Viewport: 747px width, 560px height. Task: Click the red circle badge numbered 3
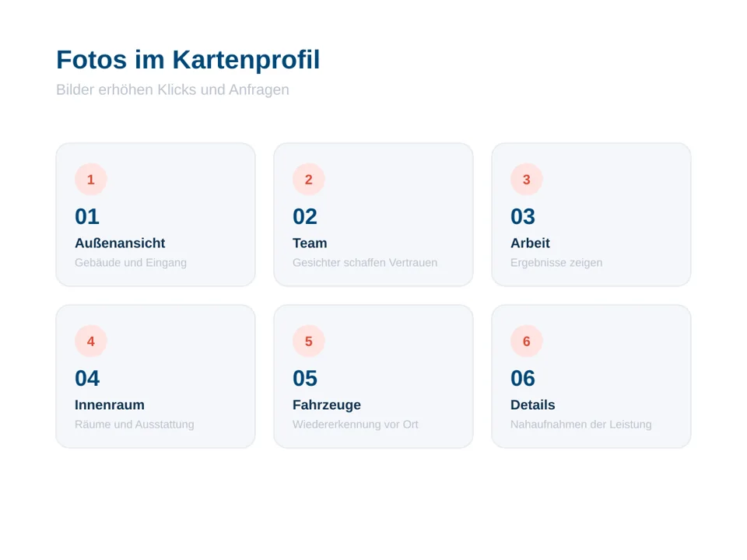point(527,180)
